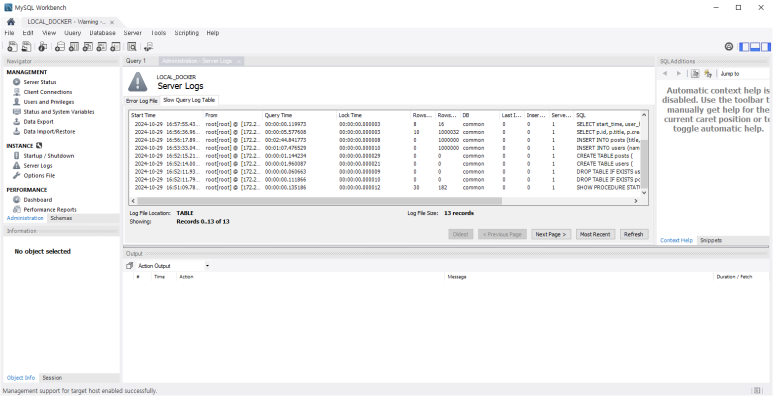Switch to the Error Log File tab
Image resolution: width=773 pixels, height=396 pixels.
[142, 101]
